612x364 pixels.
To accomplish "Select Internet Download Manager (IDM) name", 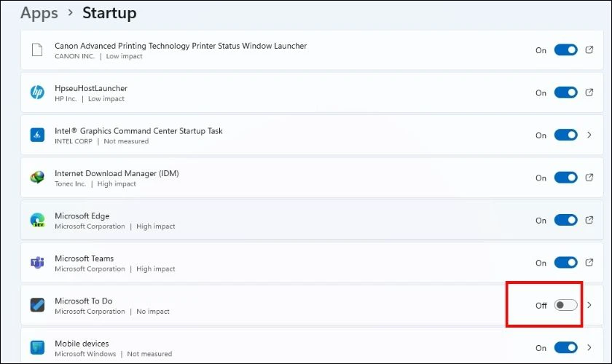I will click(x=117, y=173).
